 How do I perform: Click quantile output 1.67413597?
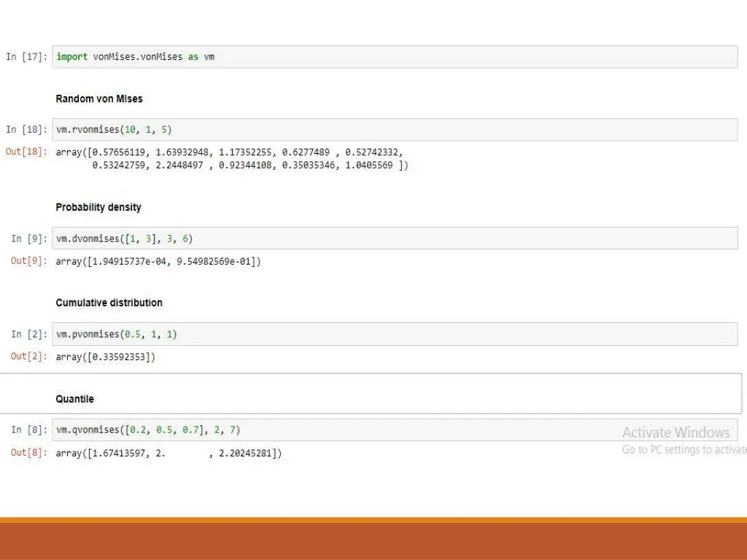tap(119, 454)
